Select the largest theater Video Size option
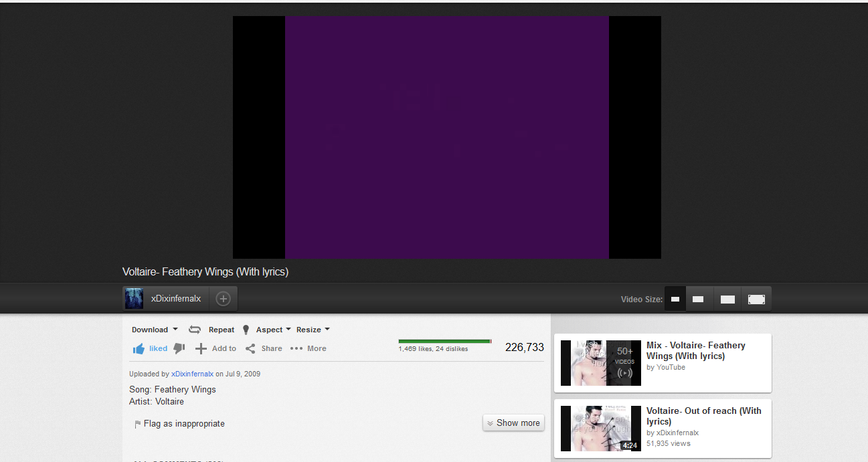The height and width of the screenshot is (462, 868). coord(756,299)
